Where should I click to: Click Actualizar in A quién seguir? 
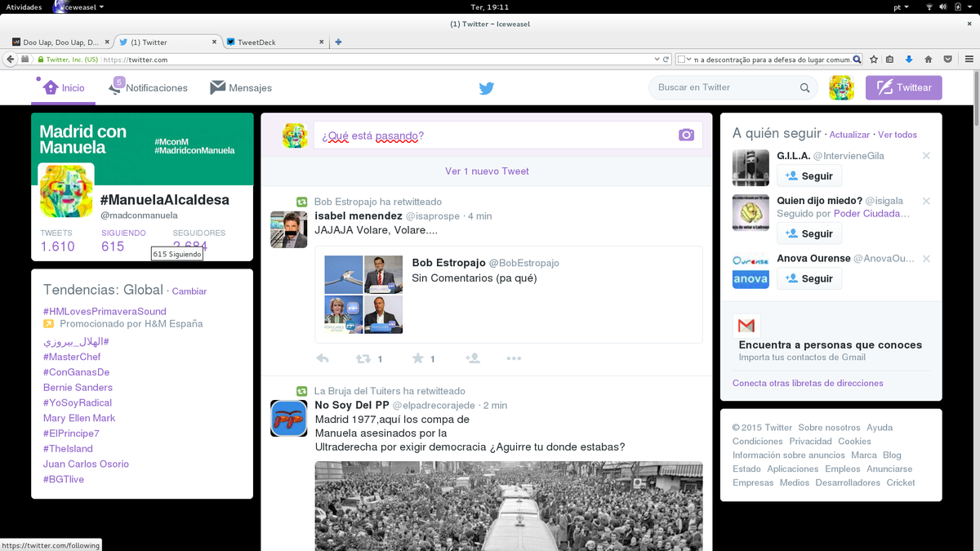[x=849, y=135]
